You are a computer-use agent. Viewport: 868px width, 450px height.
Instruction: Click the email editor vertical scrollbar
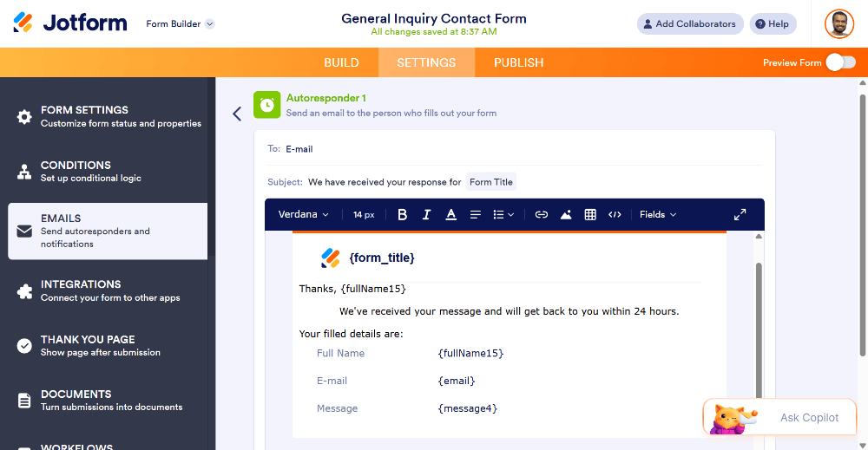[759, 332]
